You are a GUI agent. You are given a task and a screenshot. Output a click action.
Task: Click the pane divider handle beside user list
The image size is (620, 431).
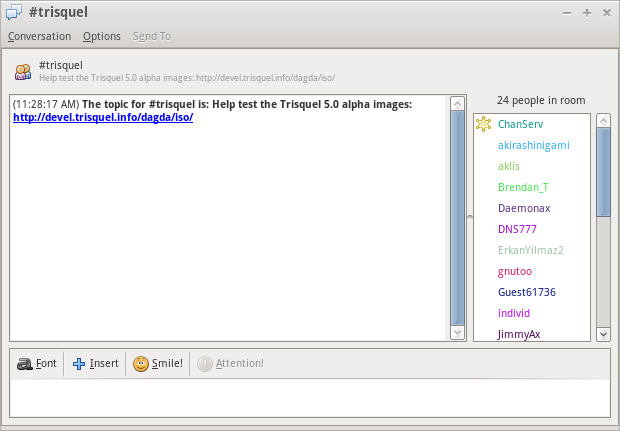click(x=470, y=217)
